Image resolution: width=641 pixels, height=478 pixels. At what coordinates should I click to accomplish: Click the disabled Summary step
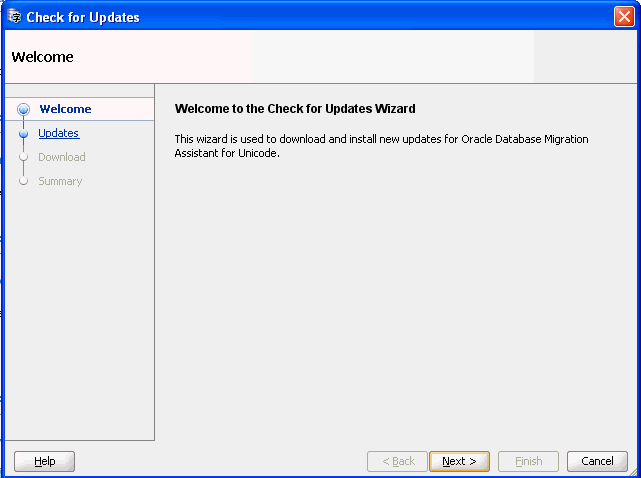point(60,181)
